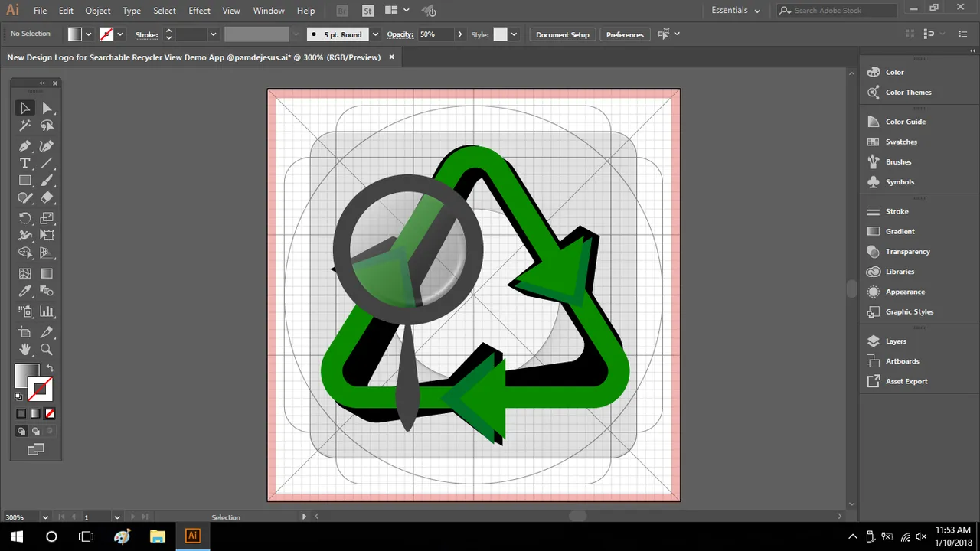Swap fill and stroke arrows
Viewport: 980px width, 551px height.
click(51, 369)
